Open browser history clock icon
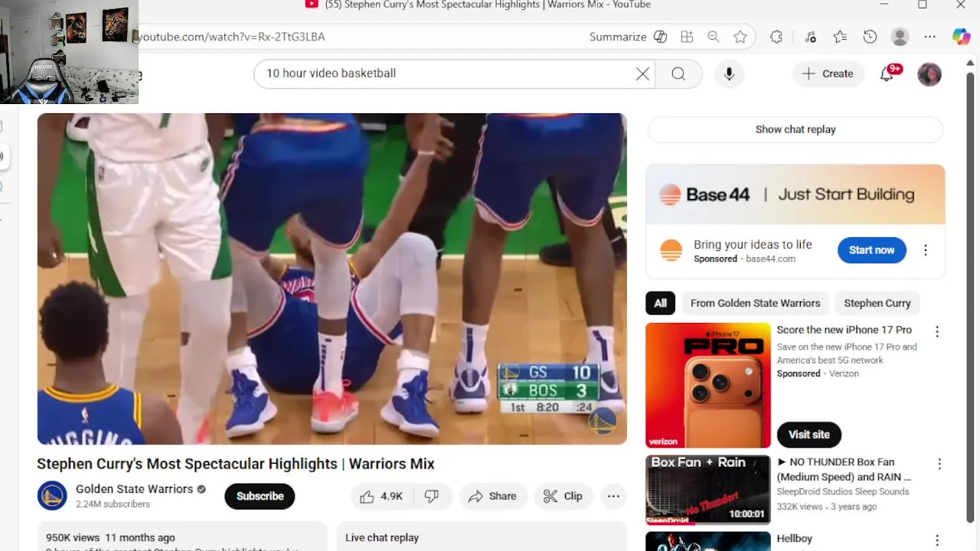The image size is (980, 551). click(870, 37)
